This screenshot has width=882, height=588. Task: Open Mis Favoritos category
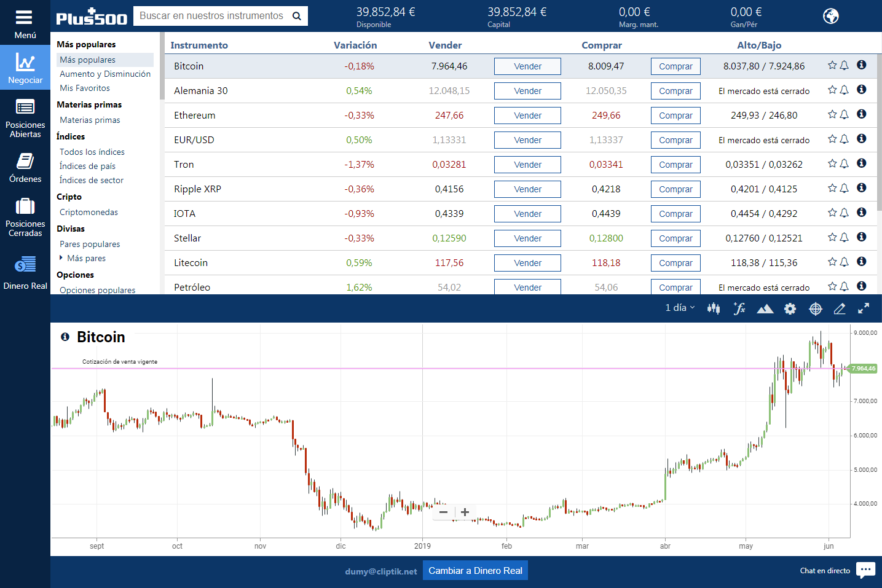(85, 88)
